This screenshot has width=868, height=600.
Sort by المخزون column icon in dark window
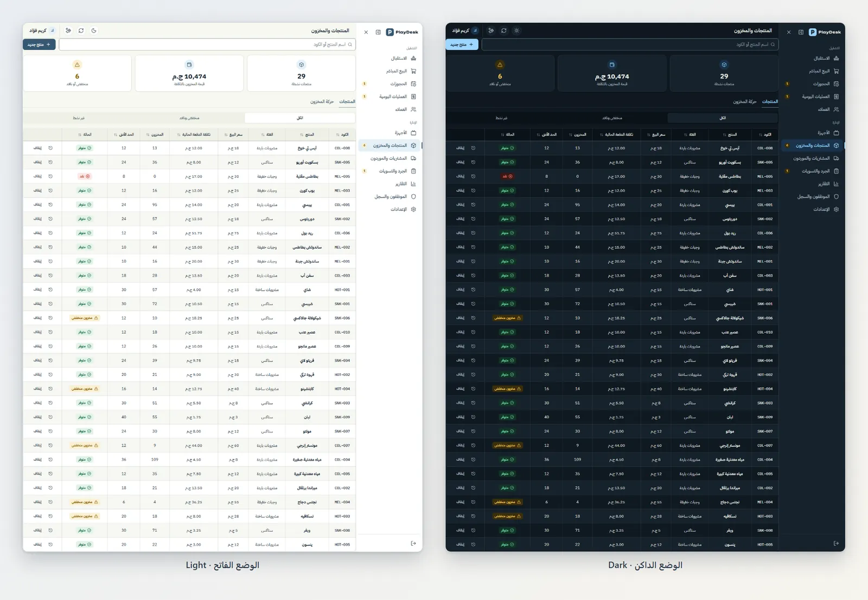(571, 135)
